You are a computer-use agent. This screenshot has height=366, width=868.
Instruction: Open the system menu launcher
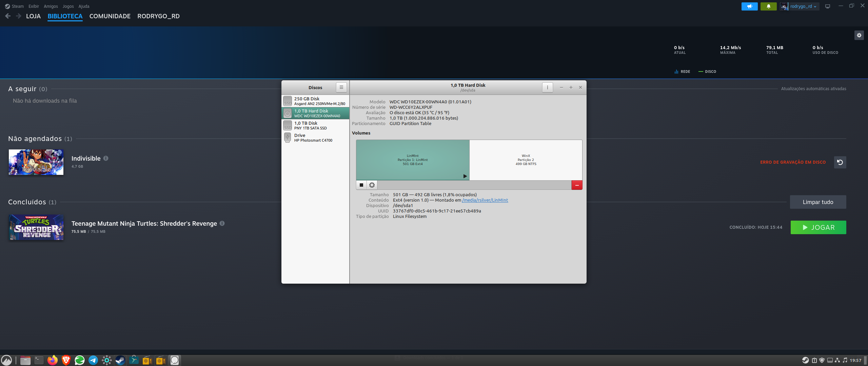6,360
